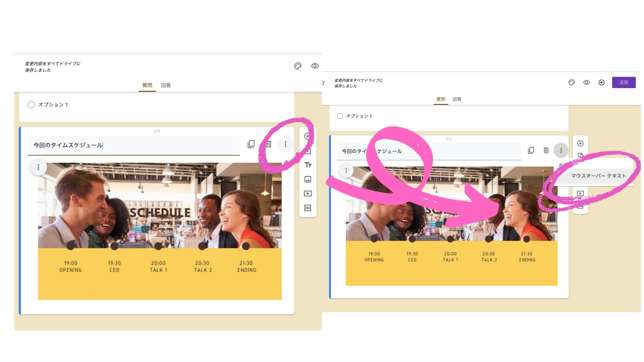The width and height of the screenshot is (644, 362).
Task: Add title and description (Tt) icon
Action: coord(308,165)
